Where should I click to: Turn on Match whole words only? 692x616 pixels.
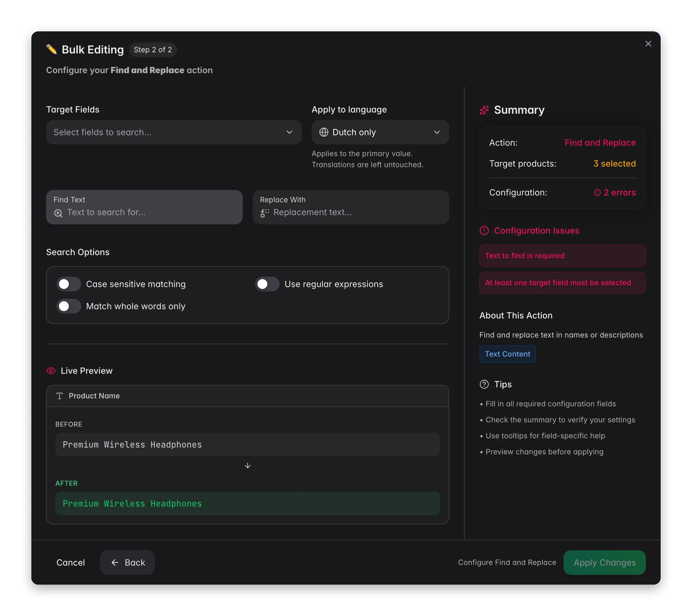[x=69, y=306]
